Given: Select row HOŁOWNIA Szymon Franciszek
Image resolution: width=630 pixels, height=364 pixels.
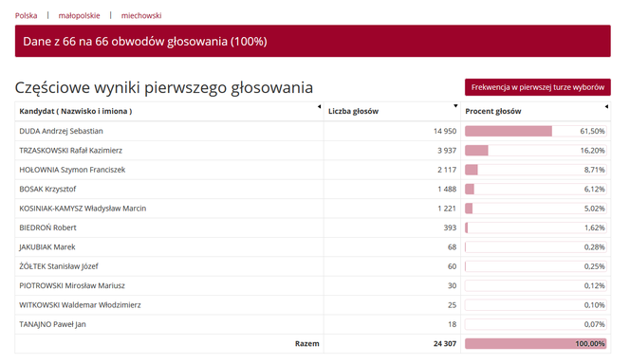Looking at the screenshot, I should tap(312, 170).
